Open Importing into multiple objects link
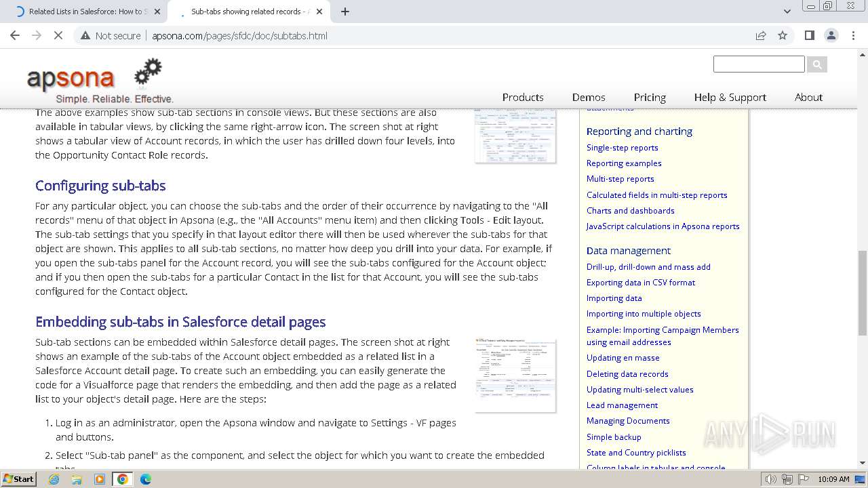This screenshot has width=868, height=488. [x=644, y=313]
